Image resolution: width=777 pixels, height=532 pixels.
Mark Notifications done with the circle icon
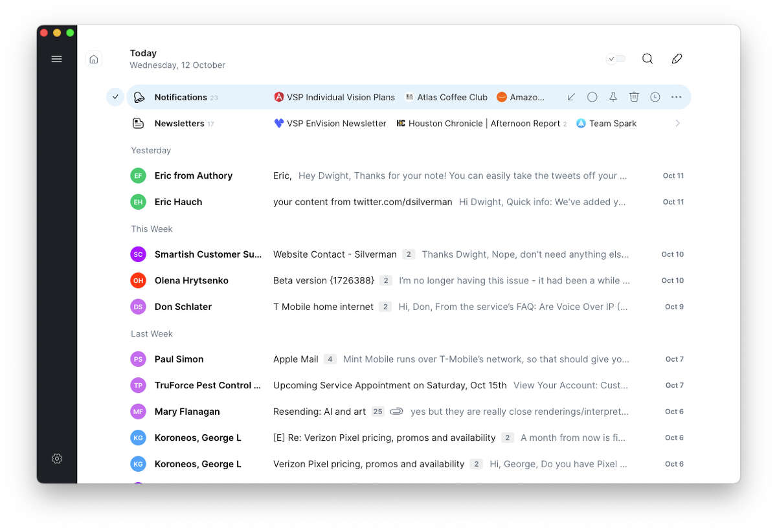[x=592, y=96]
